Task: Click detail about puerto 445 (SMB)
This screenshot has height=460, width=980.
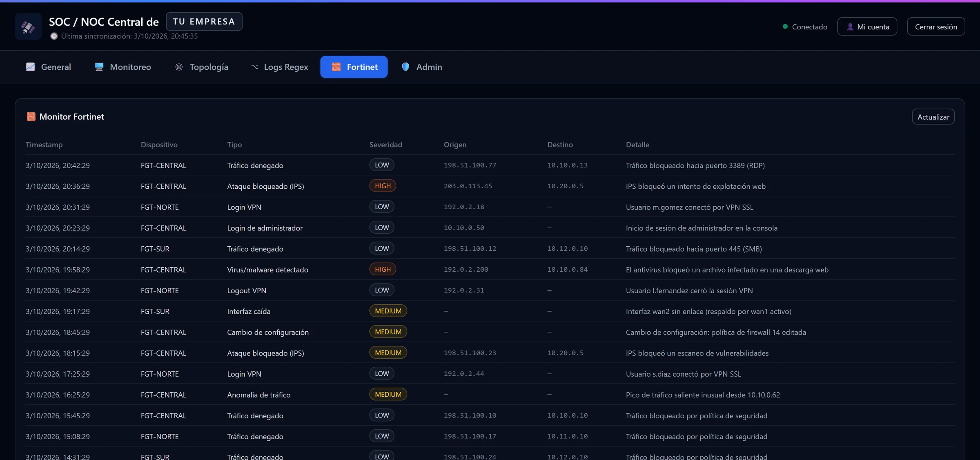Action: point(694,249)
